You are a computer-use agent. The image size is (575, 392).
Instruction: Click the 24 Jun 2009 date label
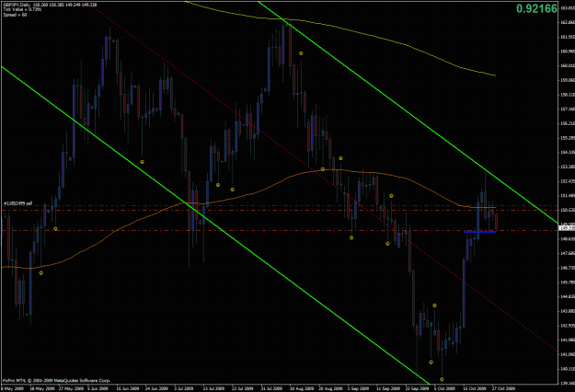tap(156, 388)
